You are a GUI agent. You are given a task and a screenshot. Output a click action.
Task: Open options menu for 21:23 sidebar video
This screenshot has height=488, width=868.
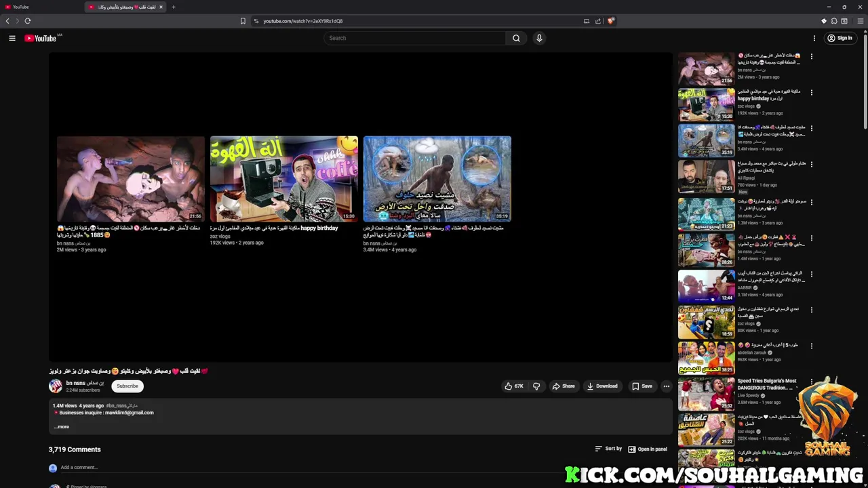pos(811,202)
